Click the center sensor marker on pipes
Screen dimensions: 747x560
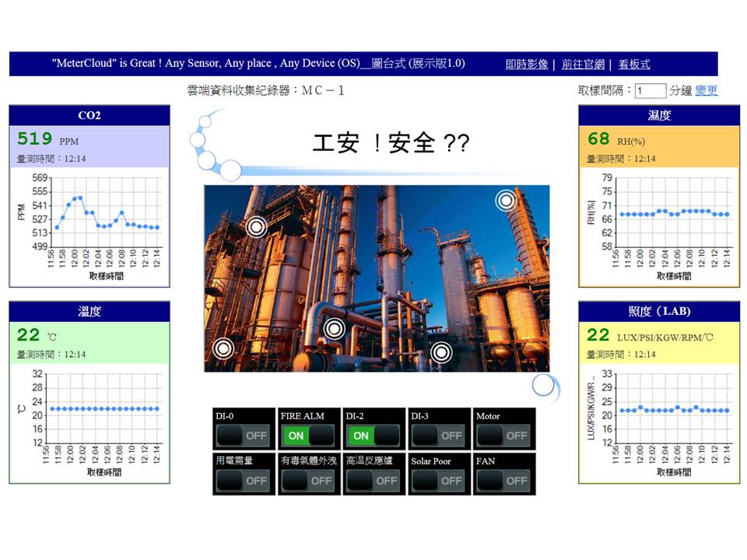(334, 329)
